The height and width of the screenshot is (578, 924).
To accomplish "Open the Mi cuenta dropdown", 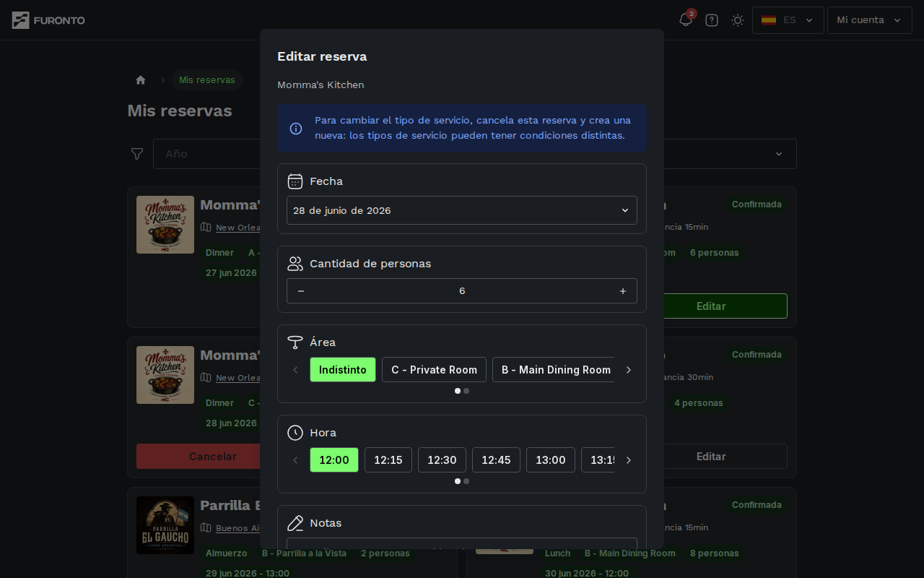I will (x=870, y=20).
